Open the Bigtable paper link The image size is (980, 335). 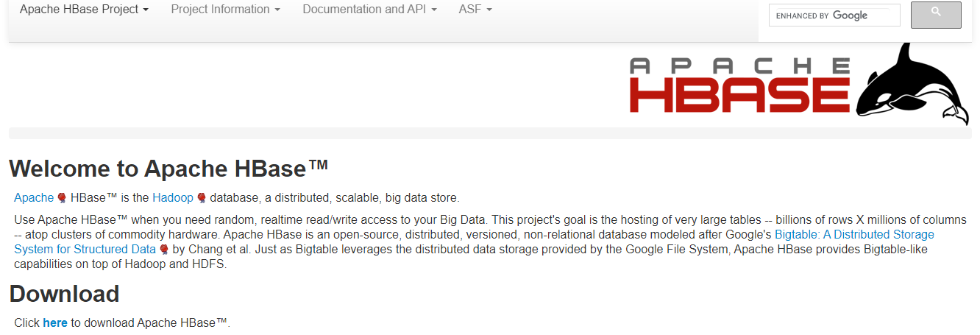click(853, 235)
